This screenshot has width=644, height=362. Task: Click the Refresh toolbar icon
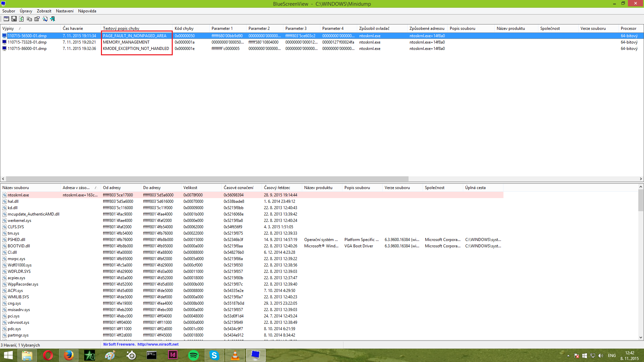[21, 19]
